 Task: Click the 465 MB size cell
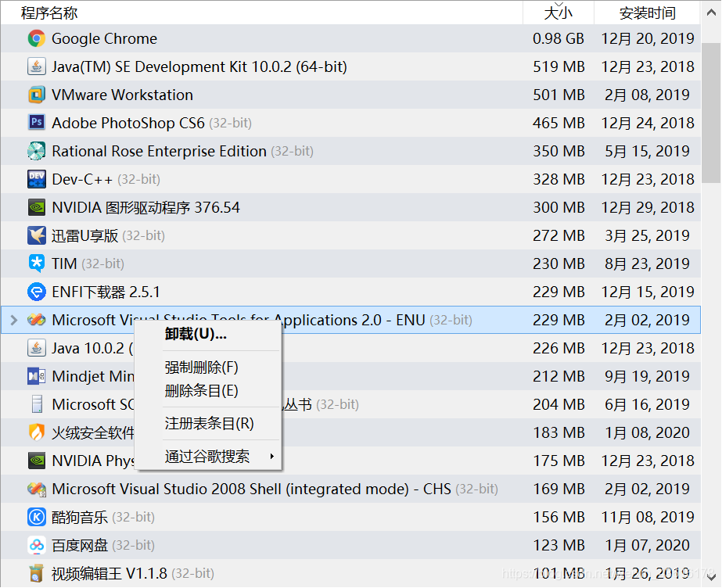559,123
